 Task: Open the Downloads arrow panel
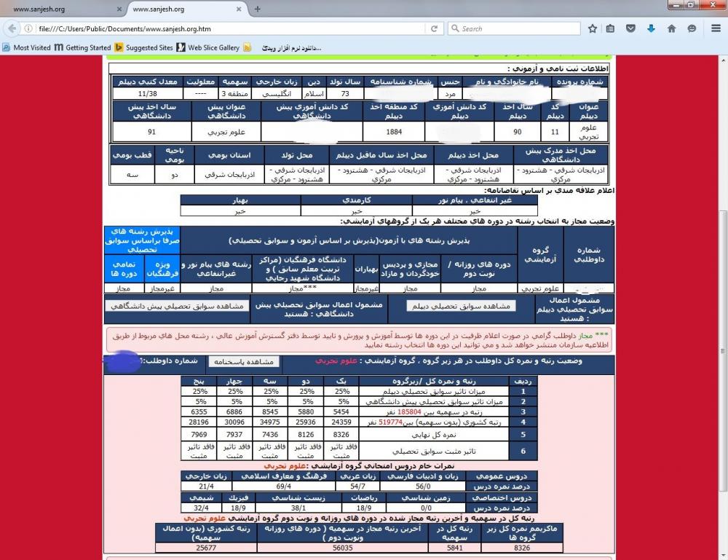(651, 28)
